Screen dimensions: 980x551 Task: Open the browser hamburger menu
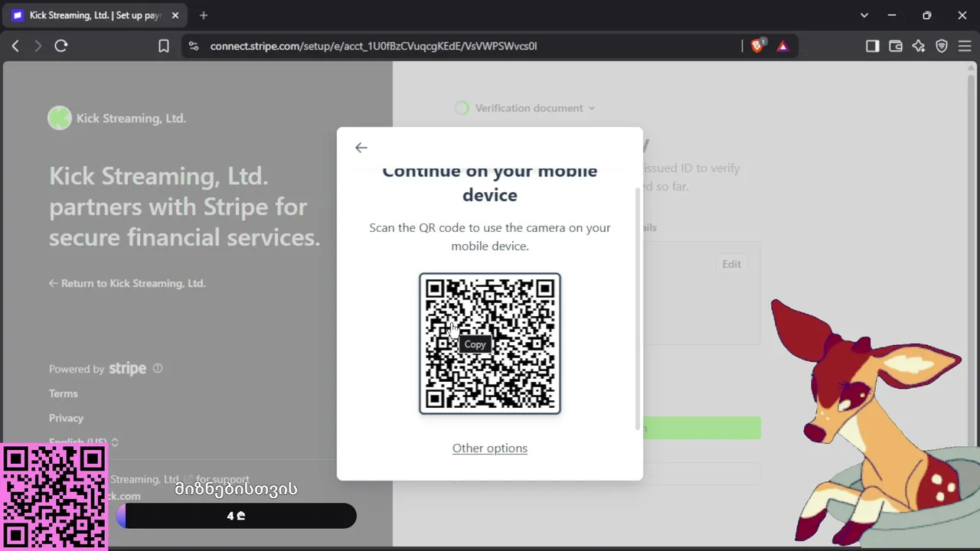pyautogui.click(x=964, y=46)
